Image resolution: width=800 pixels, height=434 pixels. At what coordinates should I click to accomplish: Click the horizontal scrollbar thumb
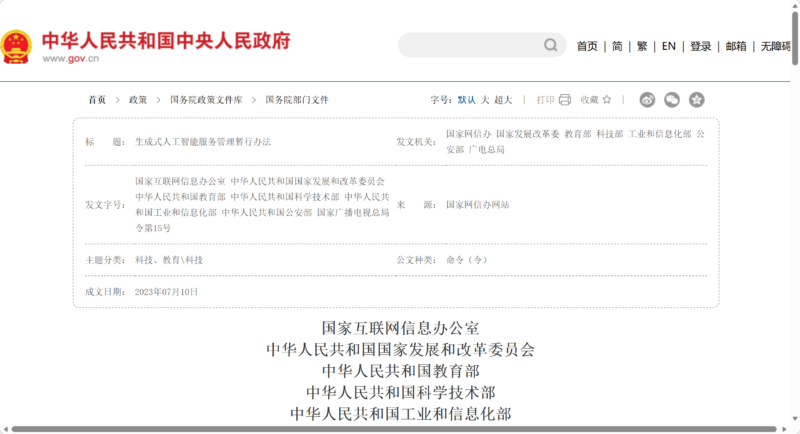click(x=394, y=429)
